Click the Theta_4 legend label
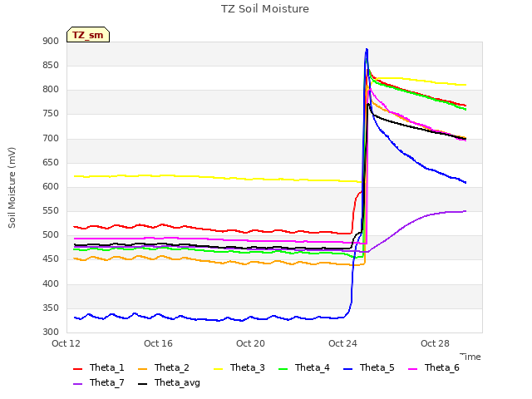The image size is (532, 399). coord(313,367)
